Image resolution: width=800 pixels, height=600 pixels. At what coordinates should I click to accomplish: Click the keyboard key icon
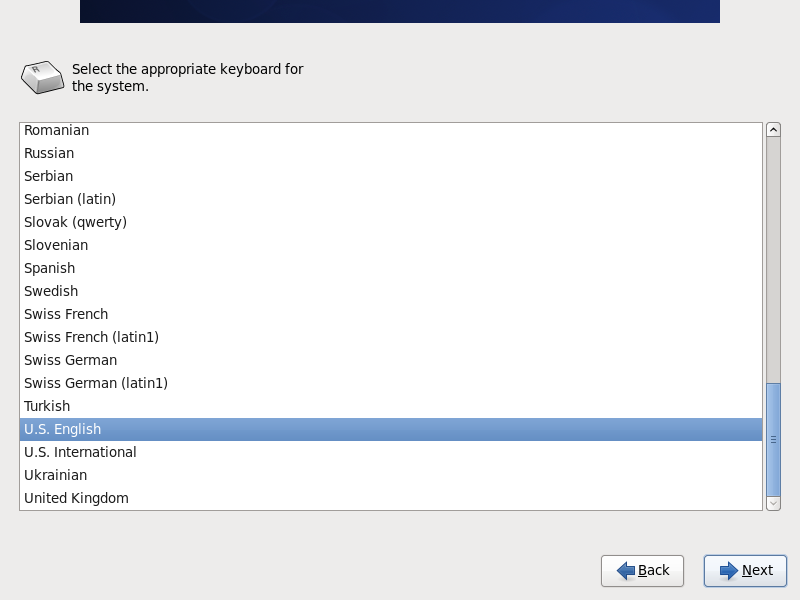coord(42,77)
